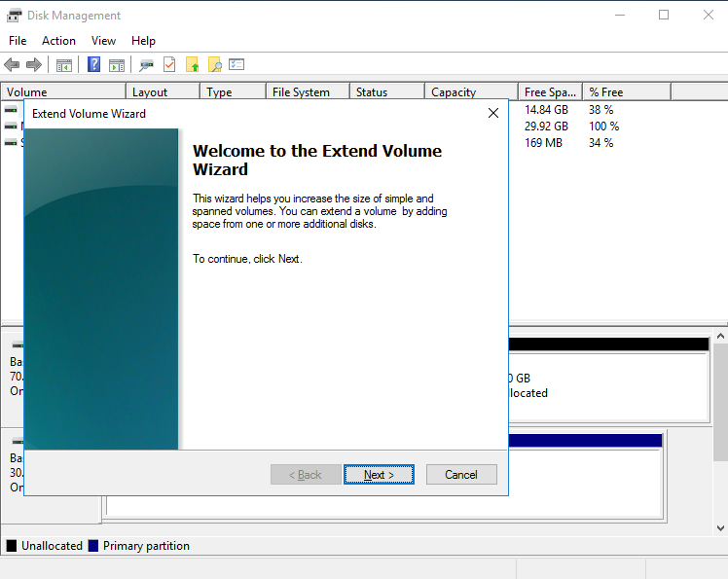Click the black Unallocated legend swatch
The width and height of the screenshot is (728, 579).
pyautogui.click(x=12, y=546)
